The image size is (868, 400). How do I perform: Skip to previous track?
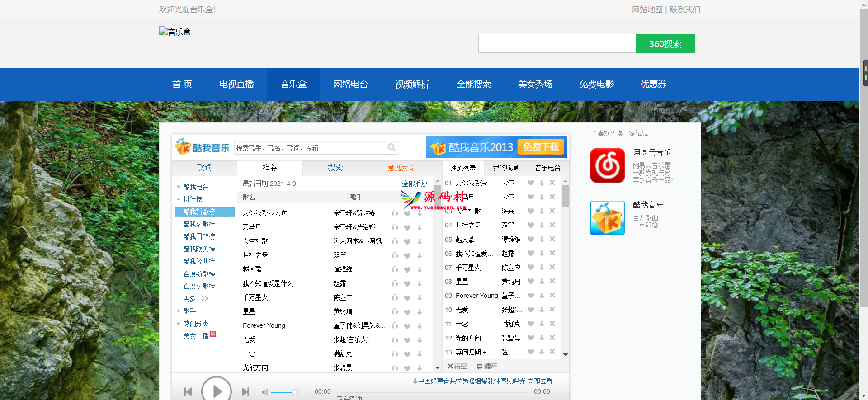(x=188, y=392)
